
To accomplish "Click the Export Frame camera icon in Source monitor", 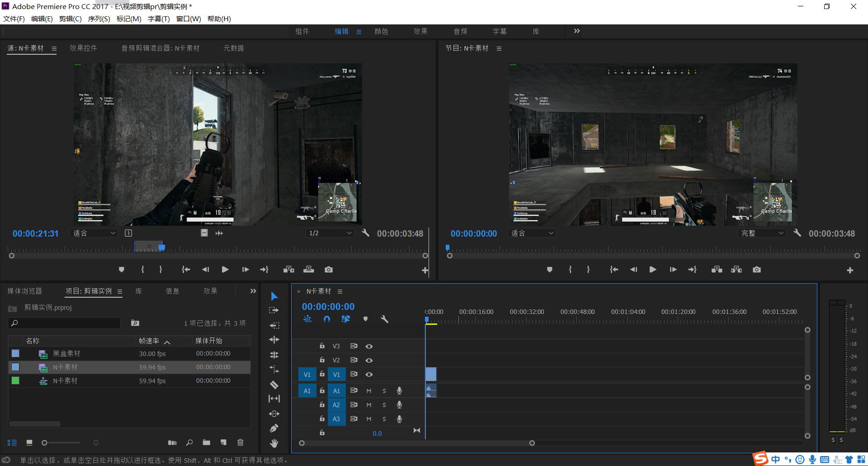I will pos(329,270).
